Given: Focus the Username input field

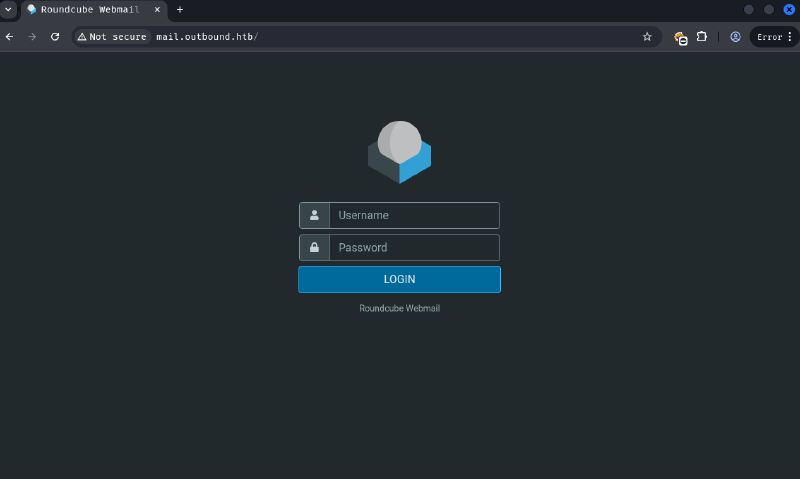Looking at the screenshot, I should point(413,215).
